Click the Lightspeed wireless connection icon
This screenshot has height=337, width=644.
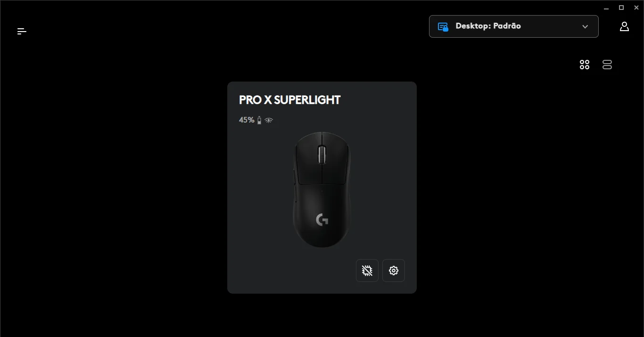[269, 120]
